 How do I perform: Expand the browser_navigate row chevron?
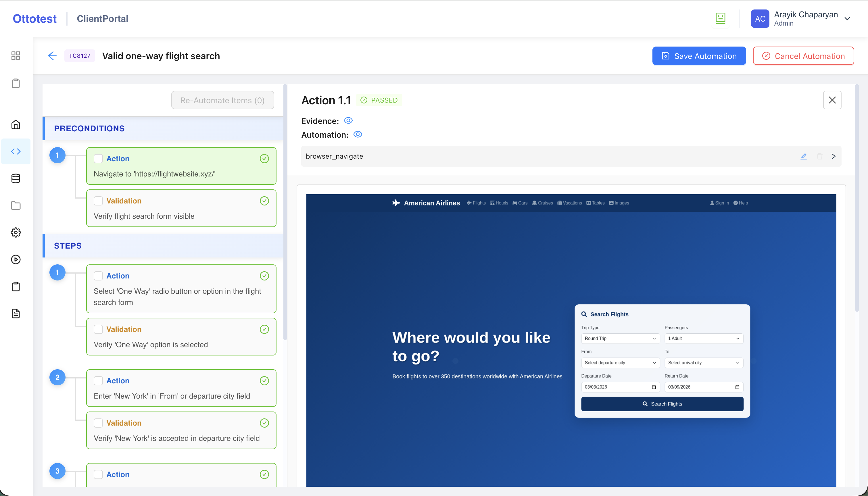pos(833,156)
